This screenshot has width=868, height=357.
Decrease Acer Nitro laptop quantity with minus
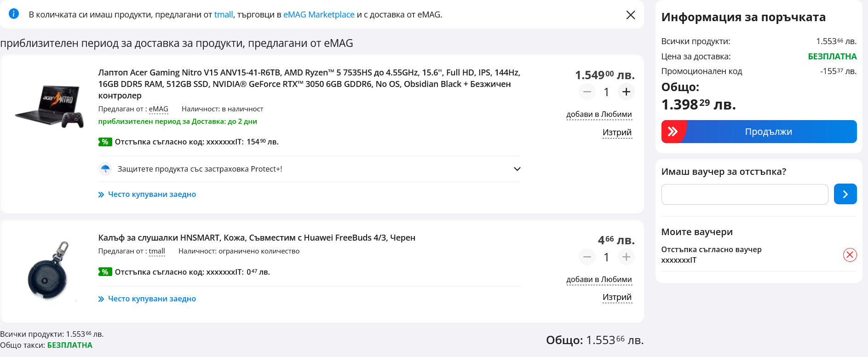587,92
